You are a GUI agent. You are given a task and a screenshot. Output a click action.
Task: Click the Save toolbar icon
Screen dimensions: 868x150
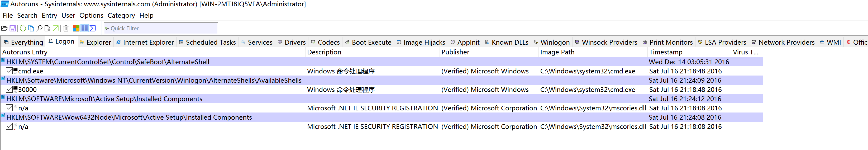[13, 28]
